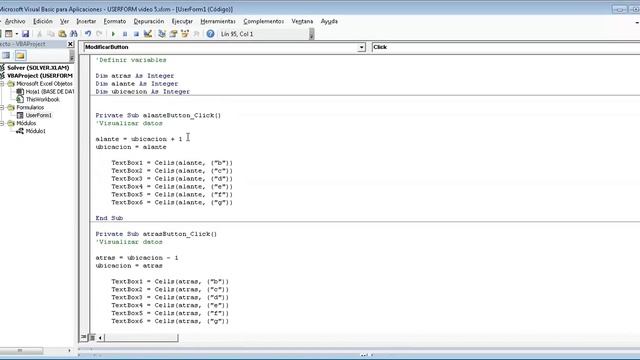The height and width of the screenshot is (360, 640).
Task: Click the Undo arrow icon
Action: (88, 34)
